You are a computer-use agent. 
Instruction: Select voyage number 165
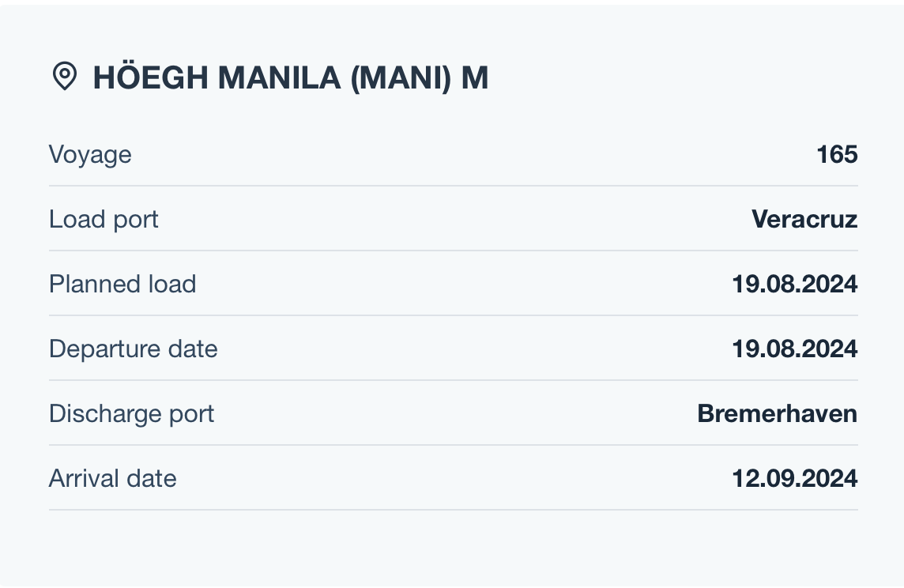[x=837, y=154]
